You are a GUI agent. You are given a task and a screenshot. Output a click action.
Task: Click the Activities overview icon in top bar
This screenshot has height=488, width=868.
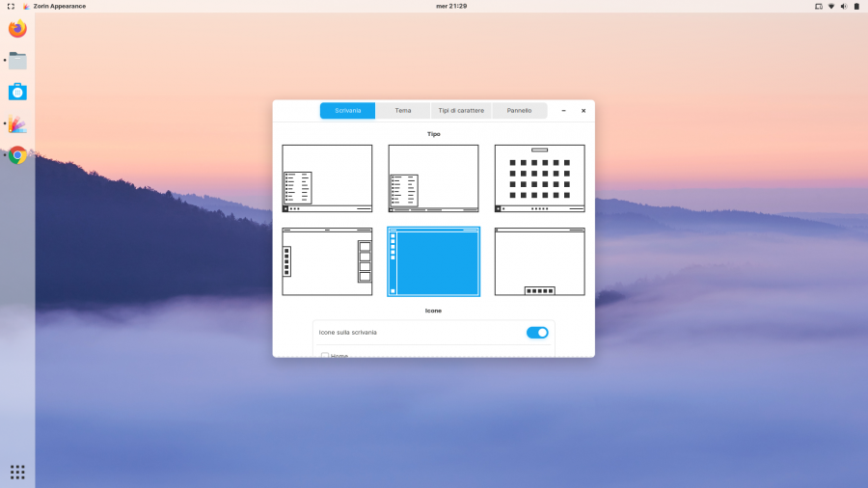click(x=11, y=6)
